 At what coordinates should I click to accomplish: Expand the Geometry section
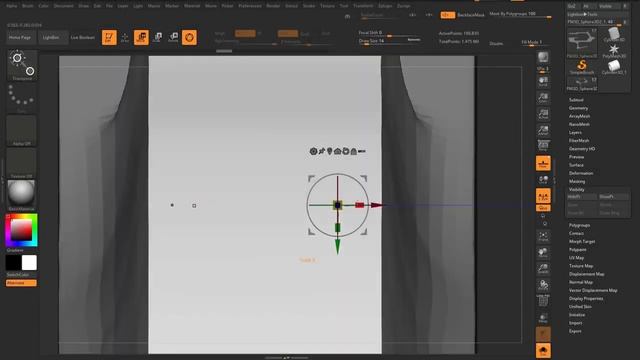point(578,108)
